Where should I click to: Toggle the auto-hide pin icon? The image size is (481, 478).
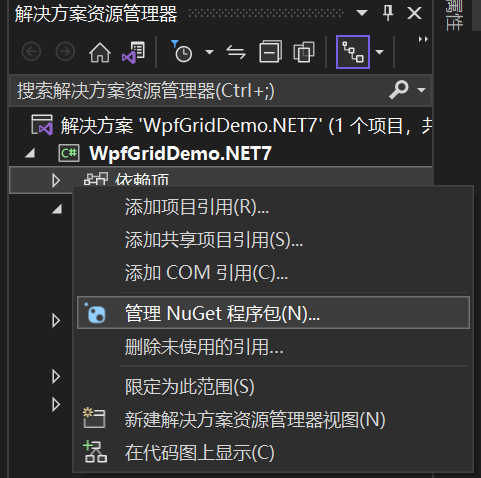click(x=388, y=13)
